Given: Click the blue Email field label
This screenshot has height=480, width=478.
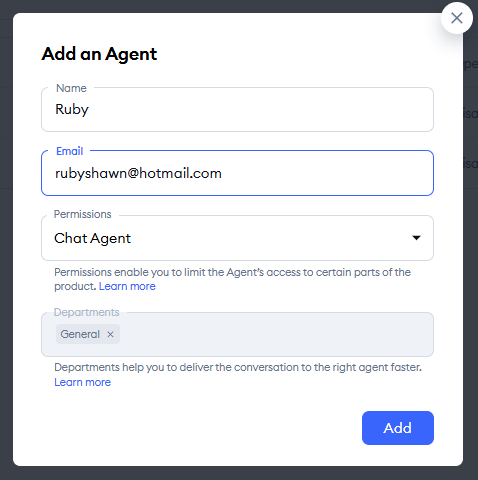Looking at the screenshot, I should tap(69, 151).
